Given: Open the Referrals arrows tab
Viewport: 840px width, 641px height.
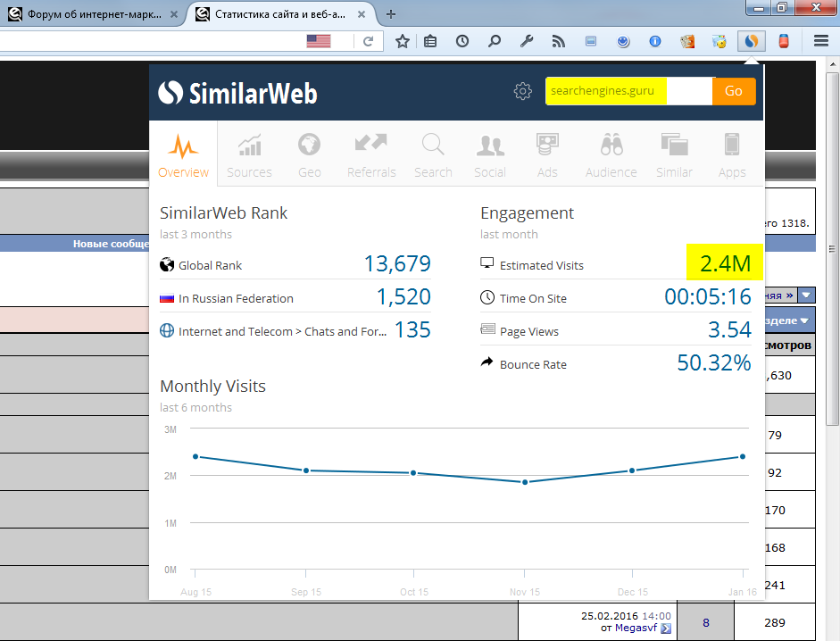Looking at the screenshot, I should coord(371,155).
